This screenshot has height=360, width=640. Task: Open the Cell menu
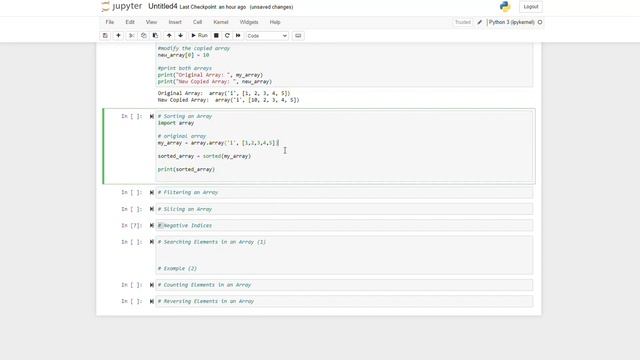(x=198, y=22)
